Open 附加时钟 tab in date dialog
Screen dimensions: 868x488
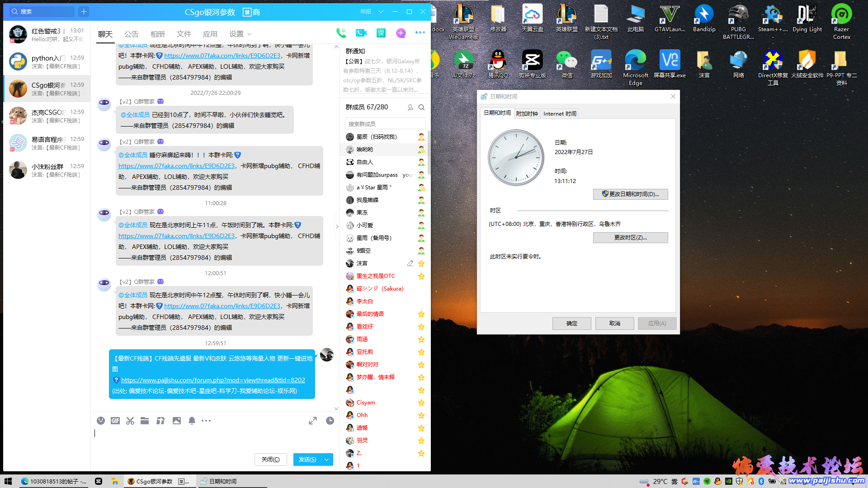tap(527, 114)
